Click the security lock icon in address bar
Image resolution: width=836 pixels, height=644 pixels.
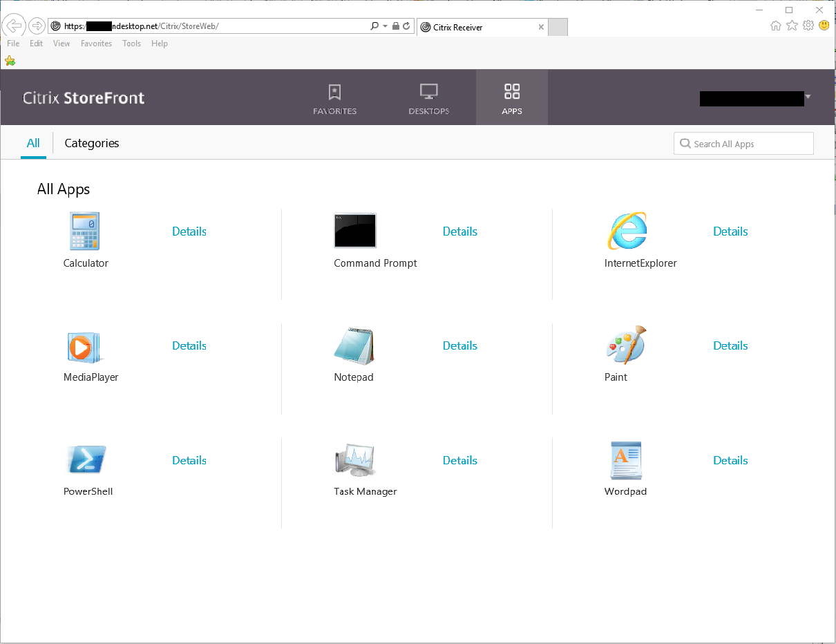click(x=395, y=26)
